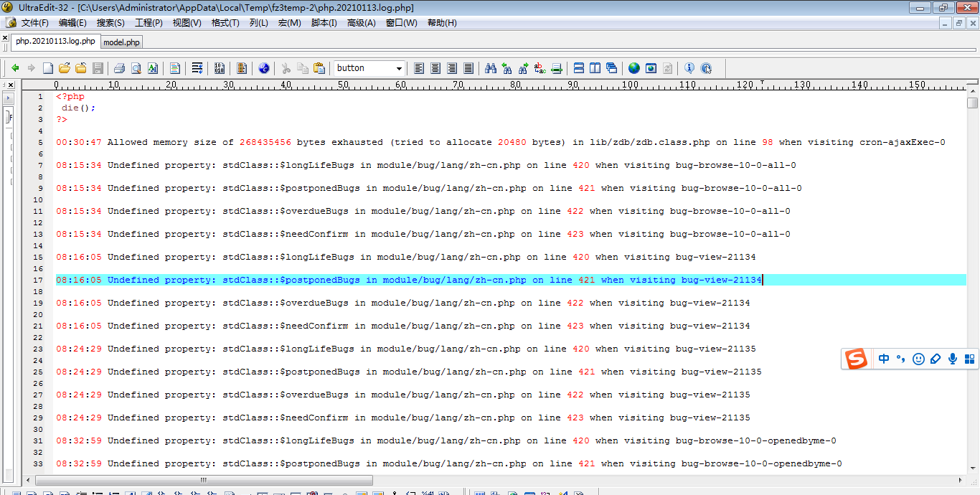The height and width of the screenshot is (495, 980).
Task: Open the 'button' combo box dropdown
Action: (399, 68)
